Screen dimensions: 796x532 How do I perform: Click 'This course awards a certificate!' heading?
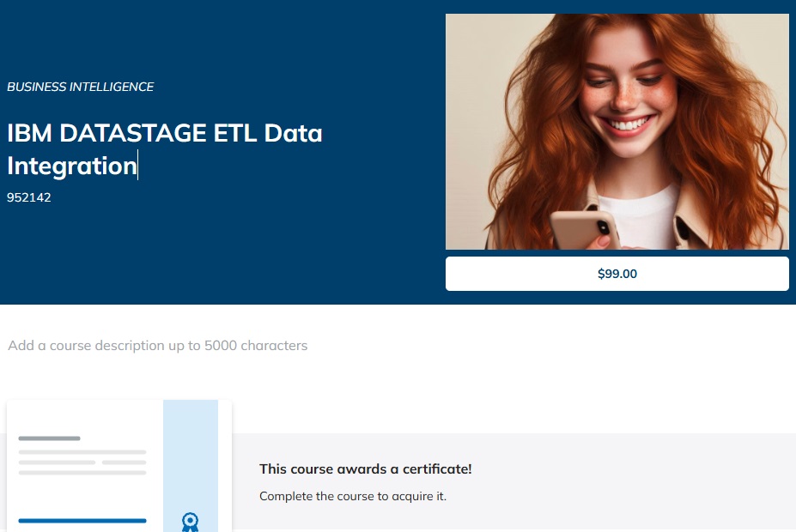366,469
